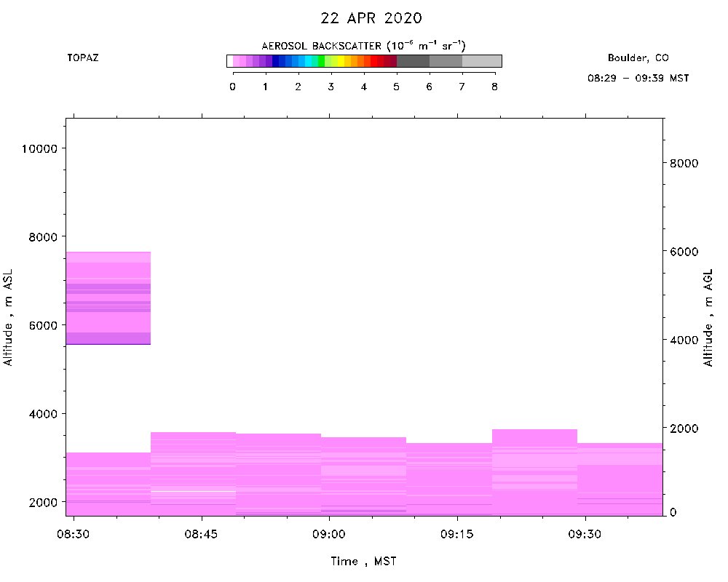Click colorbar tick label '8'
The height and width of the screenshot is (582, 728).
(x=495, y=87)
